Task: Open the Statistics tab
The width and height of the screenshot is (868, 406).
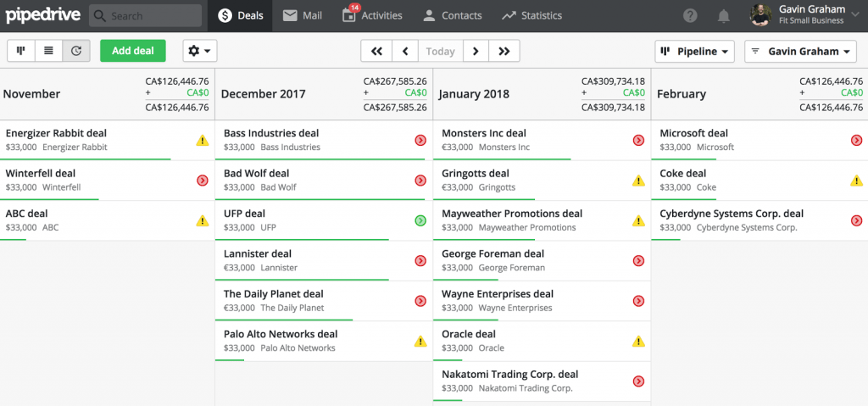Action: (532, 15)
